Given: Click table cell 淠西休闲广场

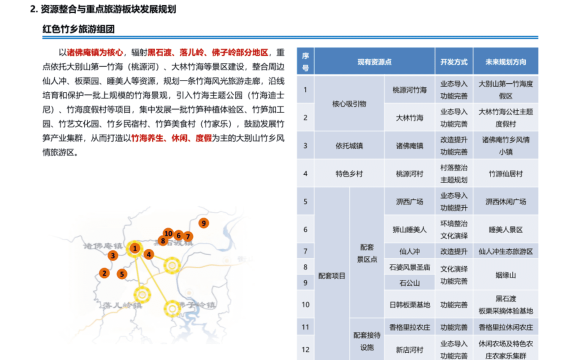Looking at the screenshot, I should click(x=506, y=201).
